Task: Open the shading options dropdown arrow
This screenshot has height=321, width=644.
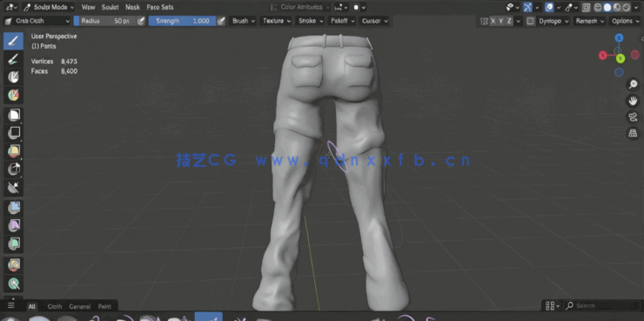Action: [637, 7]
